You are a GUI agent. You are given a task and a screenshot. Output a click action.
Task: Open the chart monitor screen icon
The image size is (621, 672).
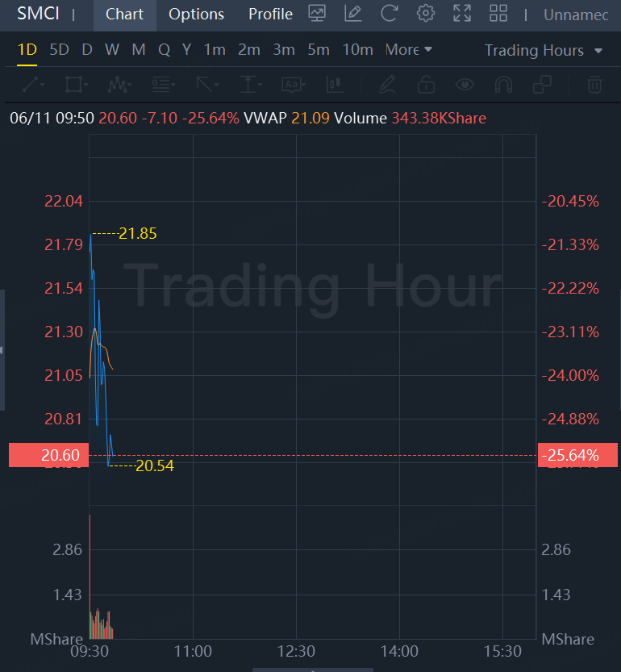coord(317,14)
